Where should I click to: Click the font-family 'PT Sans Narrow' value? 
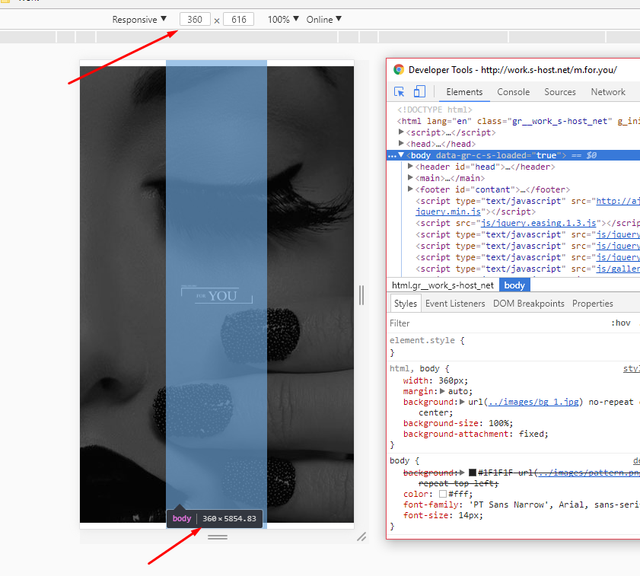point(508,505)
